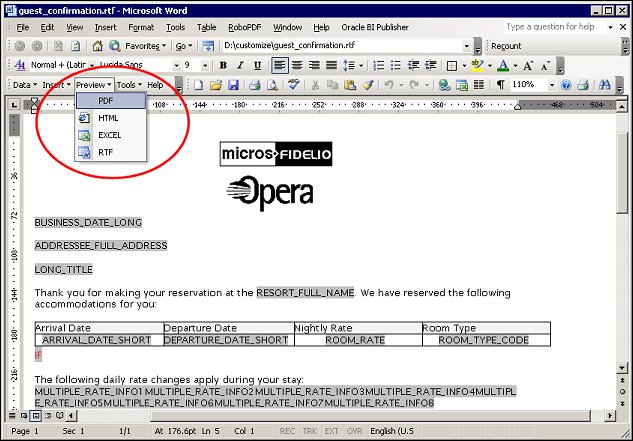Click the Cut scissors icon
The width and height of the screenshot is (633, 441).
317,85
